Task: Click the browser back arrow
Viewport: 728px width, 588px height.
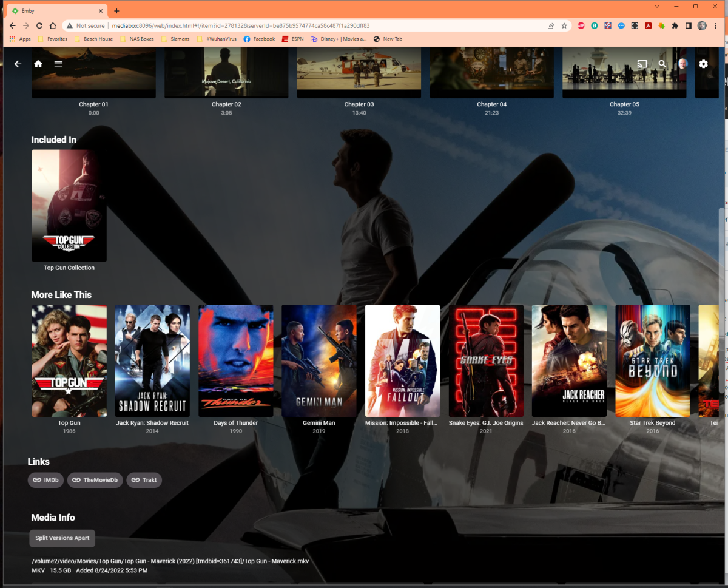Action: pos(12,26)
